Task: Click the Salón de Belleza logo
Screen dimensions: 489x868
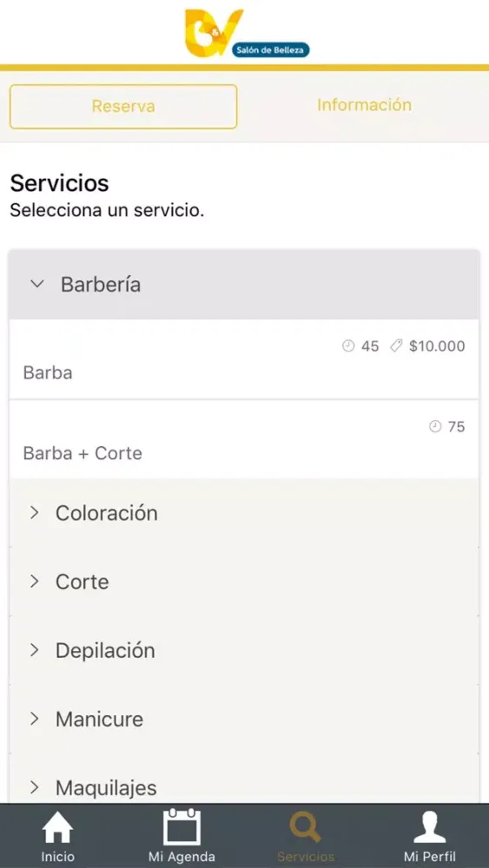Action: (x=247, y=33)
